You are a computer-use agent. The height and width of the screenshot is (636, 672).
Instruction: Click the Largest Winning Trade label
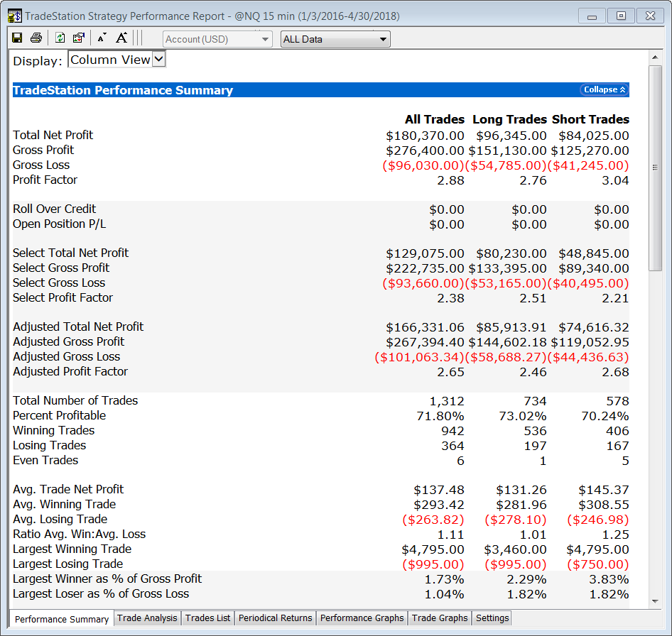(72, 549)
